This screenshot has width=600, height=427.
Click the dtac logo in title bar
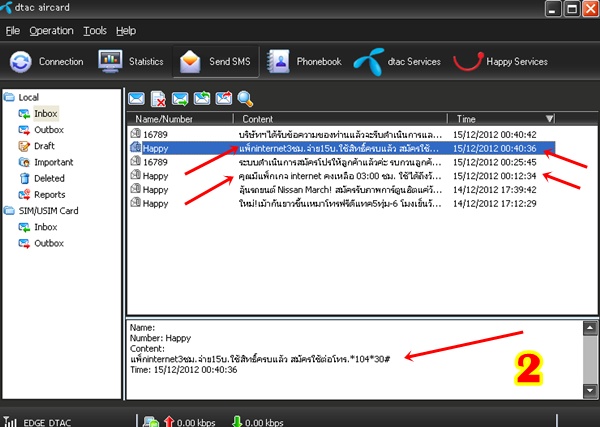point(6,7)
